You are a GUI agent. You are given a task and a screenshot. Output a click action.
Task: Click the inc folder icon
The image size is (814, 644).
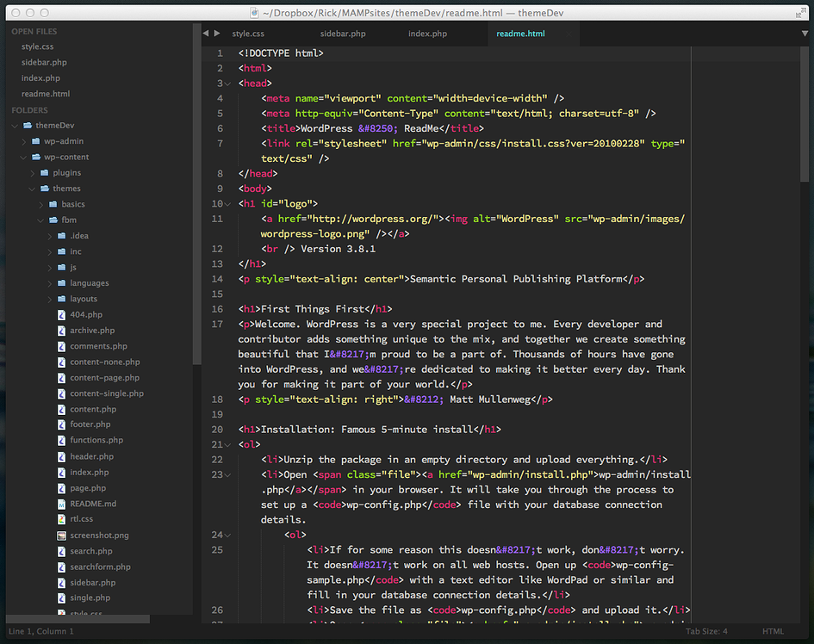point(62,251)
